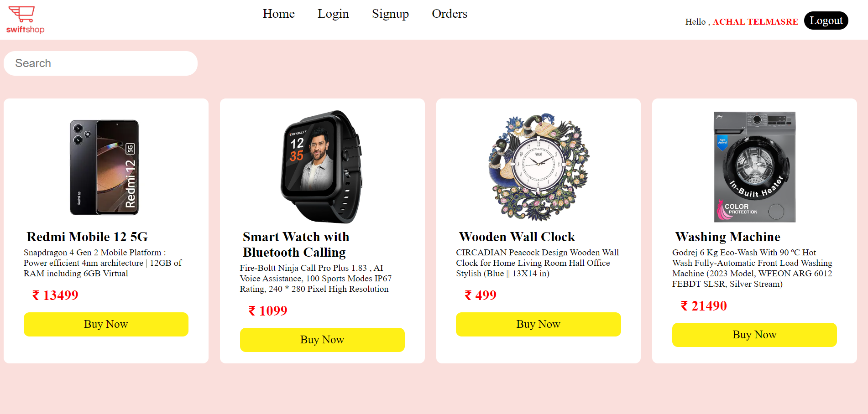Buy the Redmi Mobile 12 5G
The height and width of the screenshot is (414, 868).
click(x=106, y=324)
